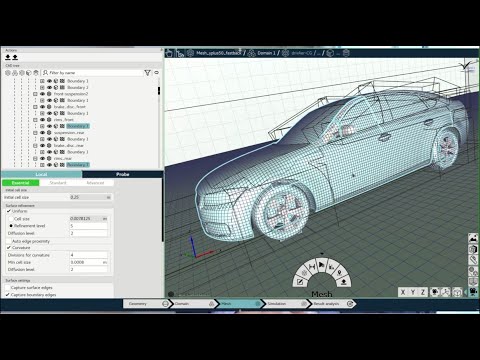Toggle visibility of suspension_rear

click(42, 133)
